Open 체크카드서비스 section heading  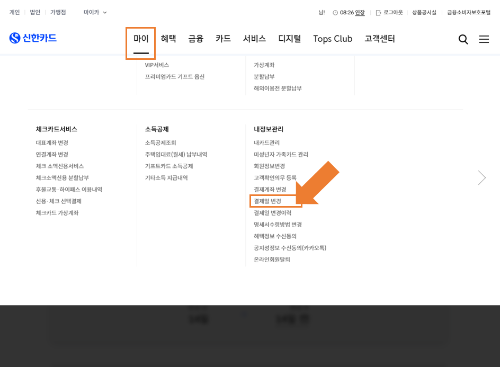(56, 129)
